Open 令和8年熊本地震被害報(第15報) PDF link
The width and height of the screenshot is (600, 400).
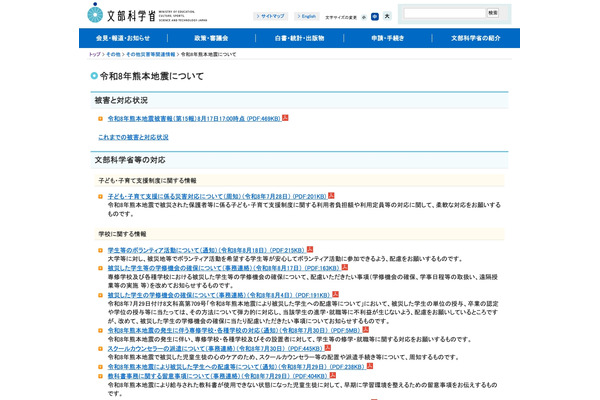[194, 119]
